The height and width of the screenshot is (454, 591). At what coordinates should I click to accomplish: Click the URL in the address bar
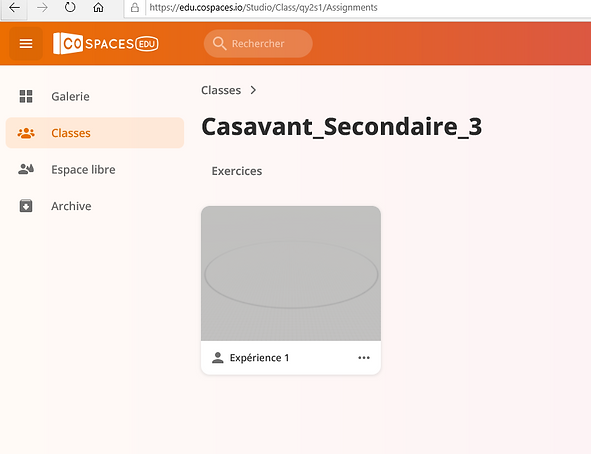point(263,8)
